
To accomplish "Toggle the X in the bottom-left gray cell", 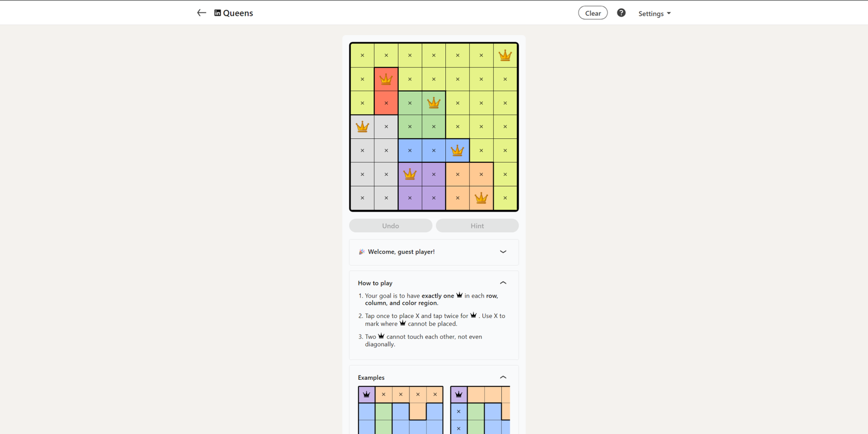I will [x=362, y=198].
